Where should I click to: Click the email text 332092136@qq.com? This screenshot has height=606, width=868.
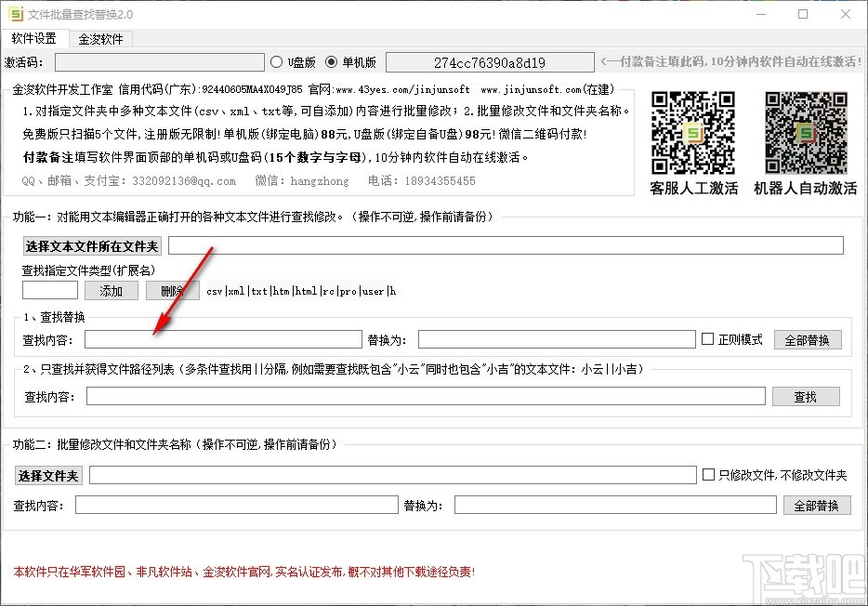coord(184,181)
